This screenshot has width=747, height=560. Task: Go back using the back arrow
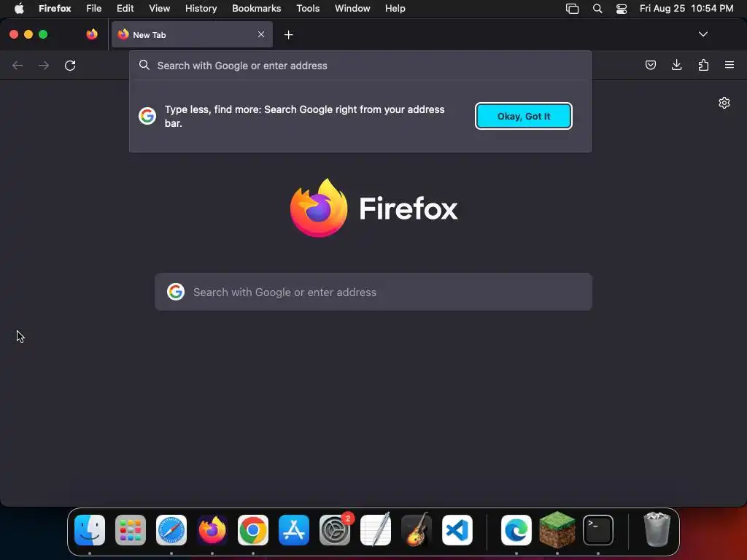point(18,65)
